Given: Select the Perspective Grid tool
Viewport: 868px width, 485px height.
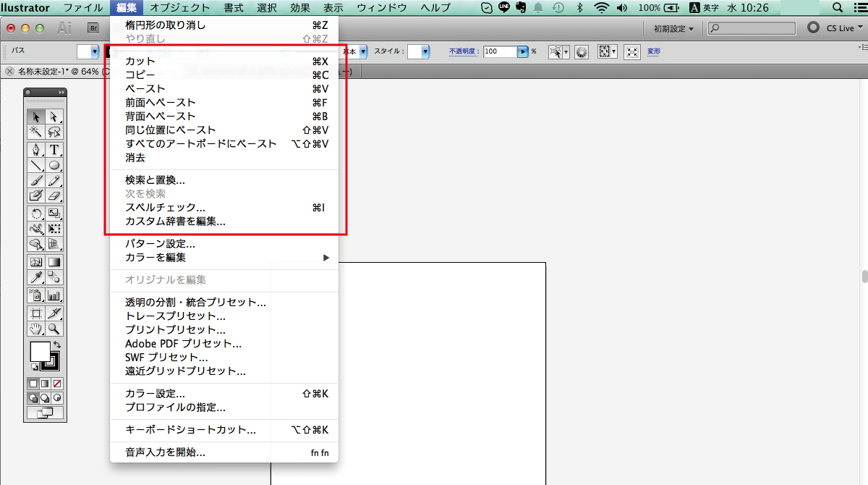Looking at the screenshot, I should 54,244.
